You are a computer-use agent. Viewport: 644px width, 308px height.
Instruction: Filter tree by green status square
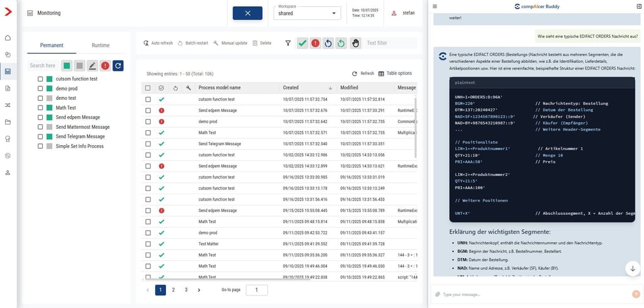coord(67,66)
